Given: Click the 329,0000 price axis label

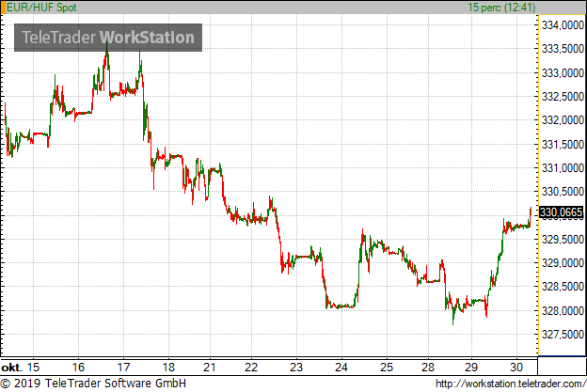Looking at the screenshot, I should [563, 263].
